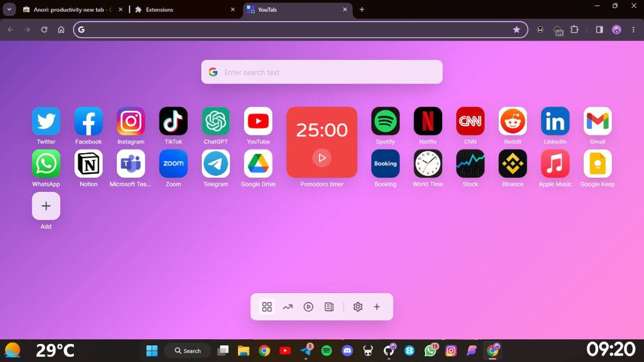Viewport: 644px width, 362px height.
Task: Launch the LinkedIn shortcut icon
Action: tap(555, 121)
